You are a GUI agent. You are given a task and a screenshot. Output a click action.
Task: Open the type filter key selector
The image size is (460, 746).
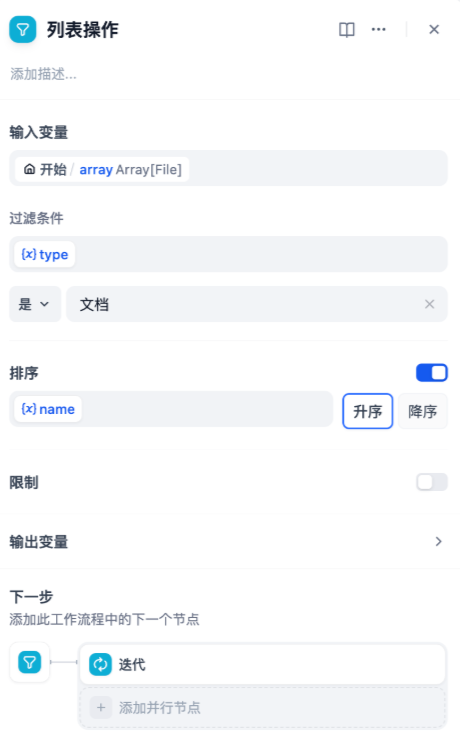(228, 254)
